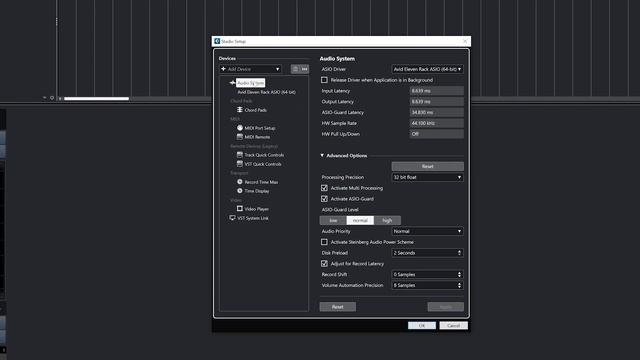
Task: Adjust the Record Shift stepper arrows
Action: coord(460,275)
